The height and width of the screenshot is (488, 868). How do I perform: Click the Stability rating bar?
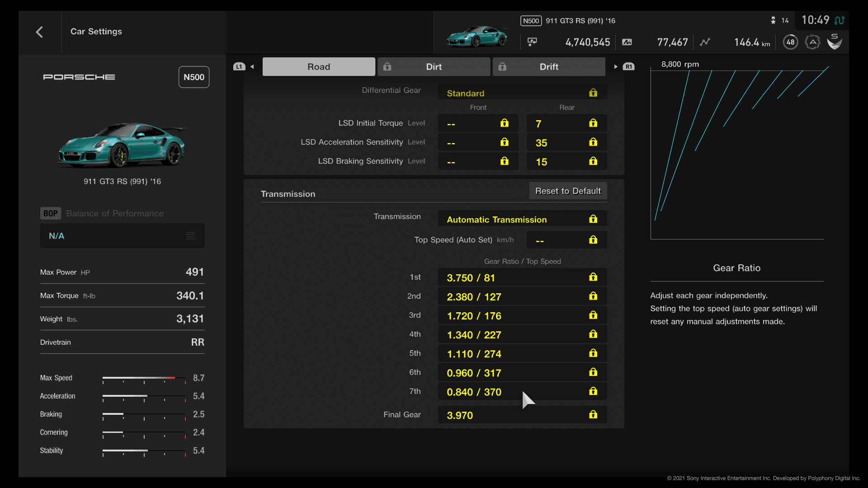point(144,451)
